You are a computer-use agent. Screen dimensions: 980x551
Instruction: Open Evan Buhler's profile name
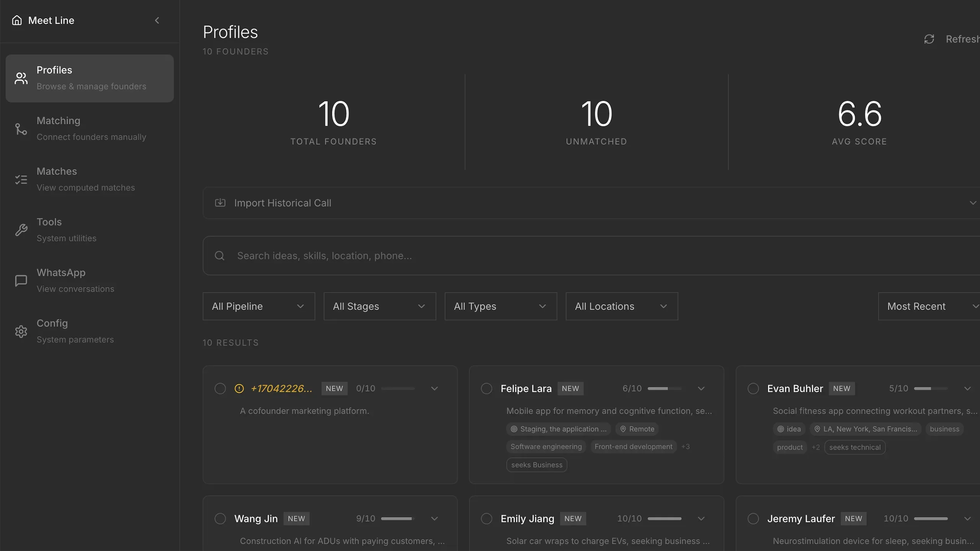point(795,388)
